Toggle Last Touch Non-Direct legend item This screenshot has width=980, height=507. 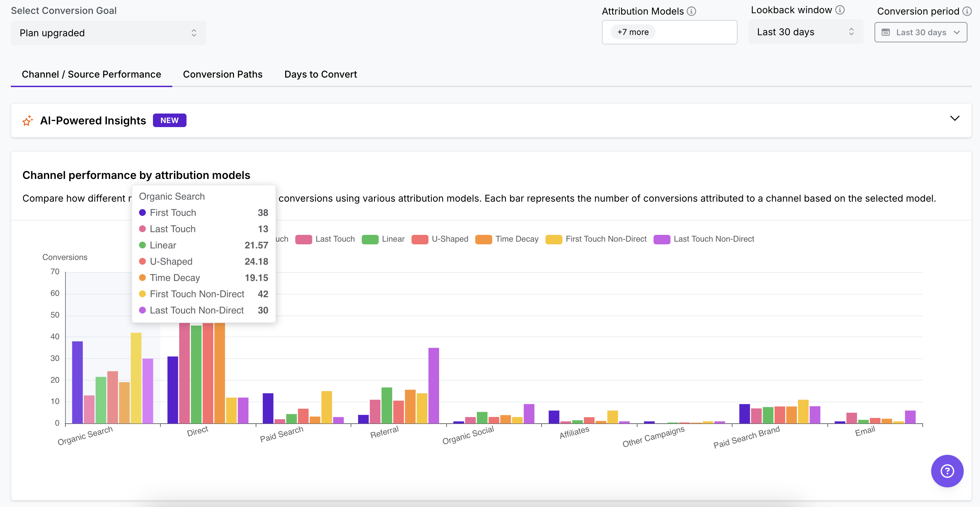(713, 239)
